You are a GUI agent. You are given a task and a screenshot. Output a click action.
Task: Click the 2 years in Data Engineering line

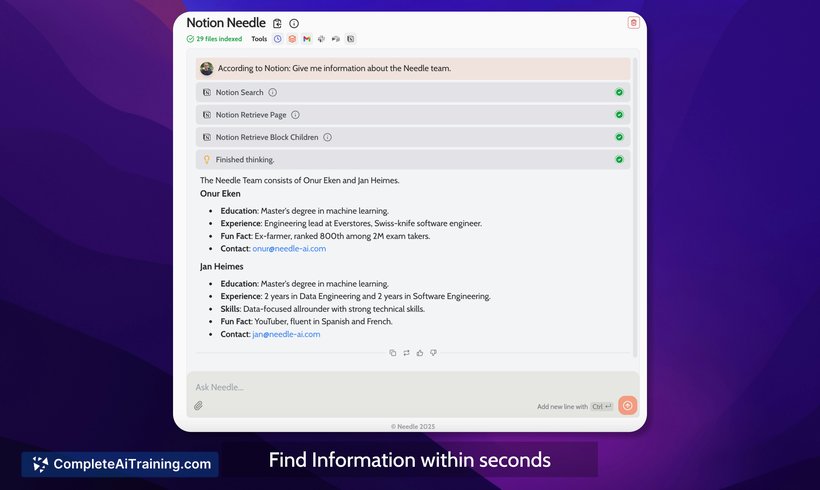(x=355, y=297)
